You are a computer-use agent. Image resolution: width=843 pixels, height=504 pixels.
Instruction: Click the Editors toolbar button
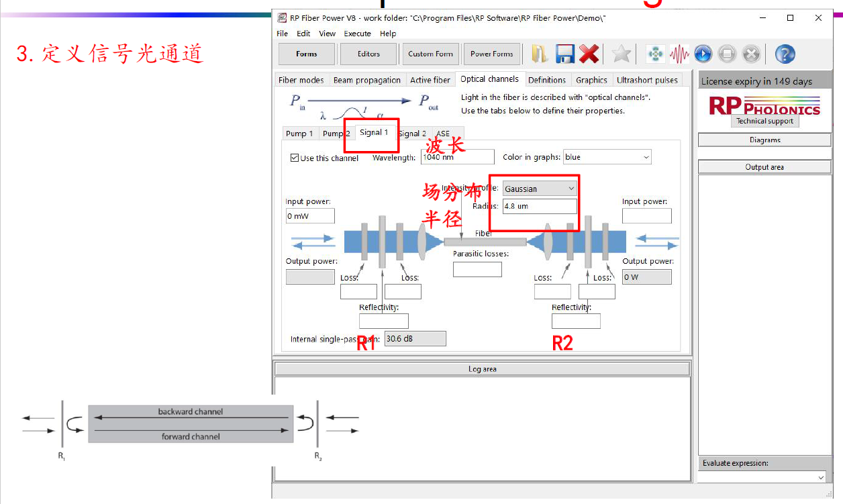[x=368, y=54]
